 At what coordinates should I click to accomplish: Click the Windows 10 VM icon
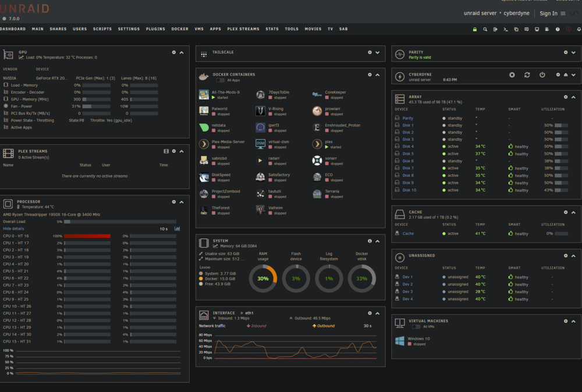(x=400, y=341)
